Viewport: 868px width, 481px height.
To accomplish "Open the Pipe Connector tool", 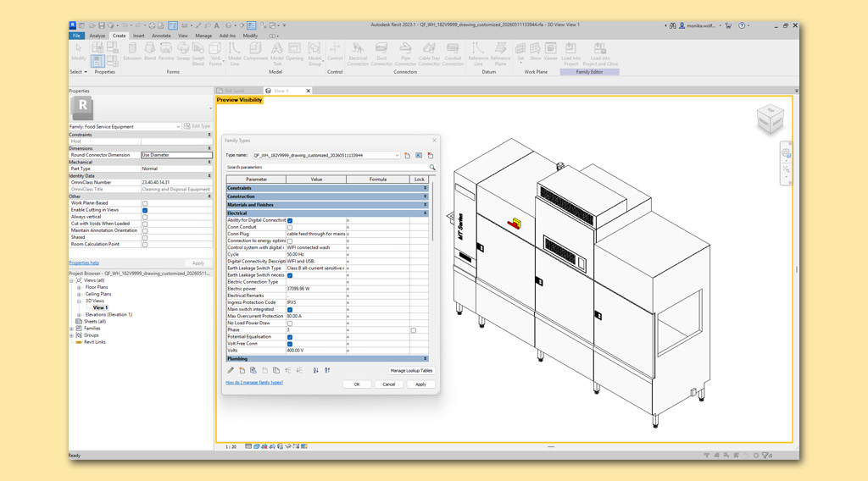I will 405,54.
